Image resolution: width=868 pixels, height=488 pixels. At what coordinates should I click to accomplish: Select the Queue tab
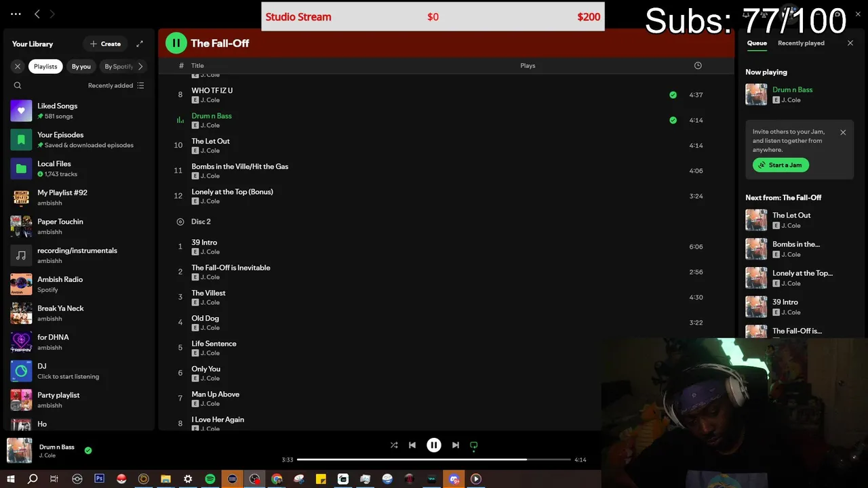click(x=757, y=43)
